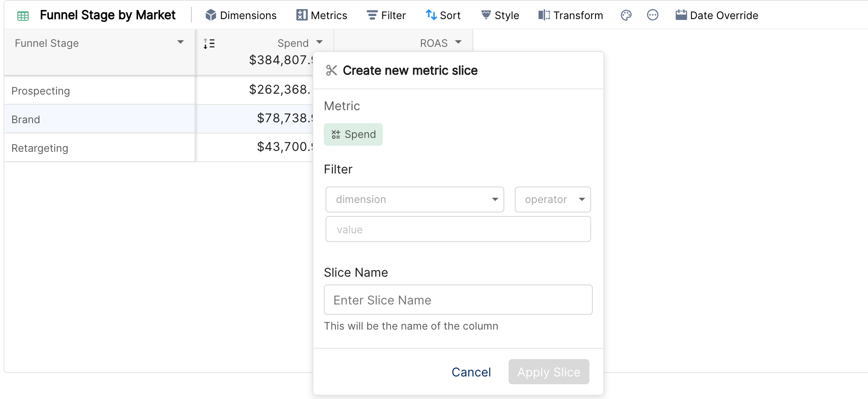Click the Transform icon
The image size is (868, 399).
coord(544,15)
